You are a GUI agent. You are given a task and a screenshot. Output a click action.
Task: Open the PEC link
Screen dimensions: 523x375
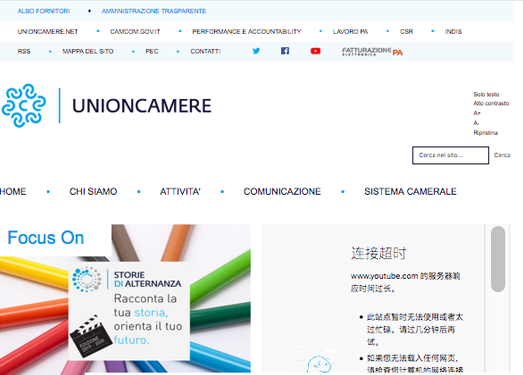tap(152, 51)
